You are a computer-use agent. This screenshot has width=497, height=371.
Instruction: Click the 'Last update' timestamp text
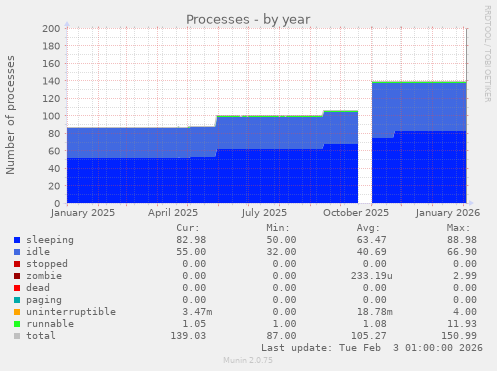372,348
